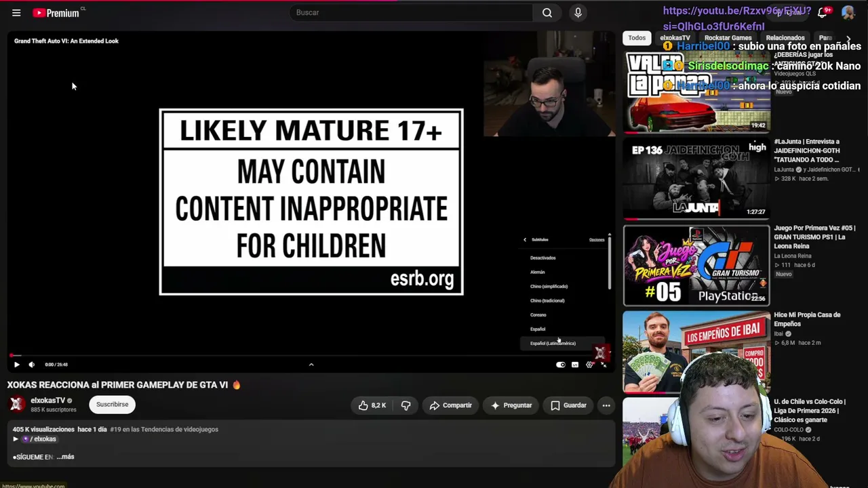Select the Todos filter chip

(637, 38)
